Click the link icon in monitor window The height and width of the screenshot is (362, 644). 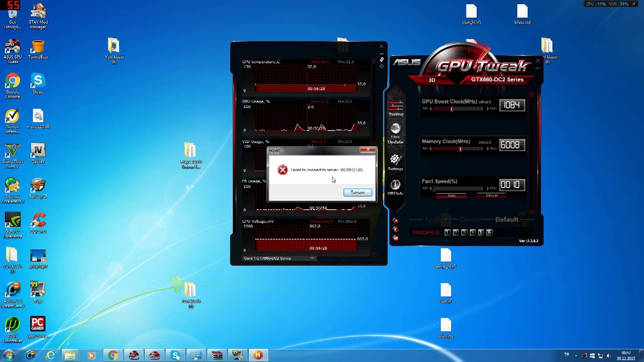(382, 59)
